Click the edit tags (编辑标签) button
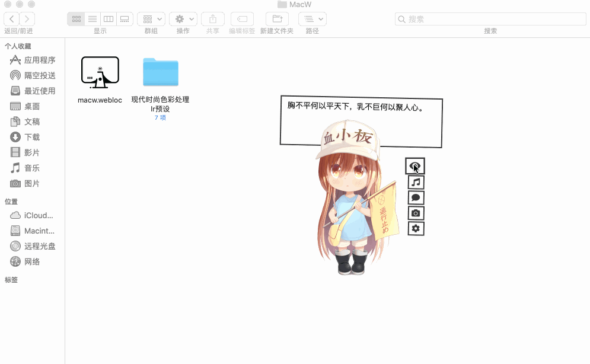The width and height of the screenshot is (590, 364). [242, 19]
